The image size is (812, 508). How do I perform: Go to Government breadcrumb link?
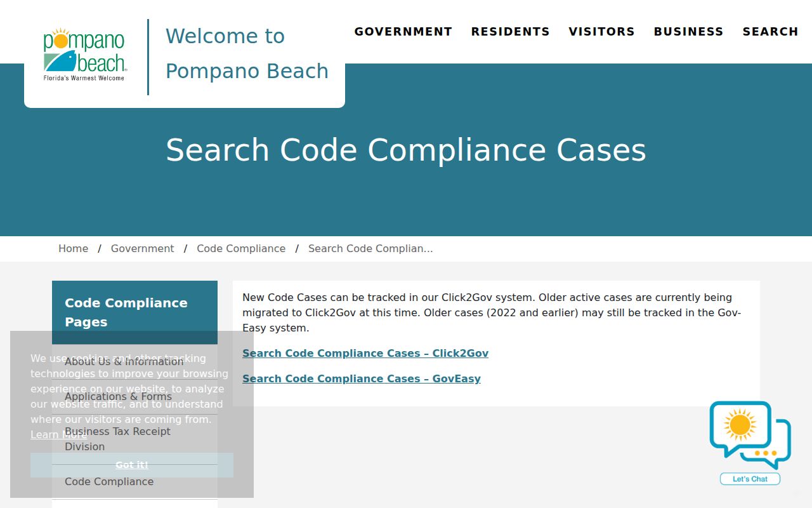(x=142, y=249)
